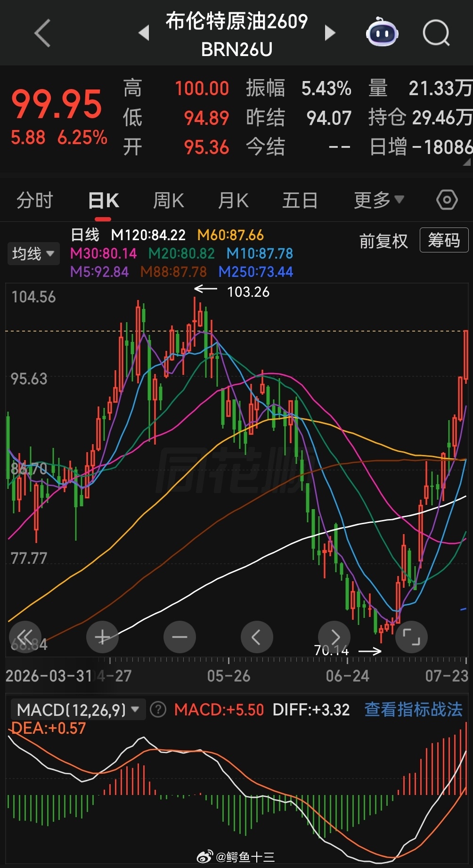Zoom out chart with minus button

[179, 637]
